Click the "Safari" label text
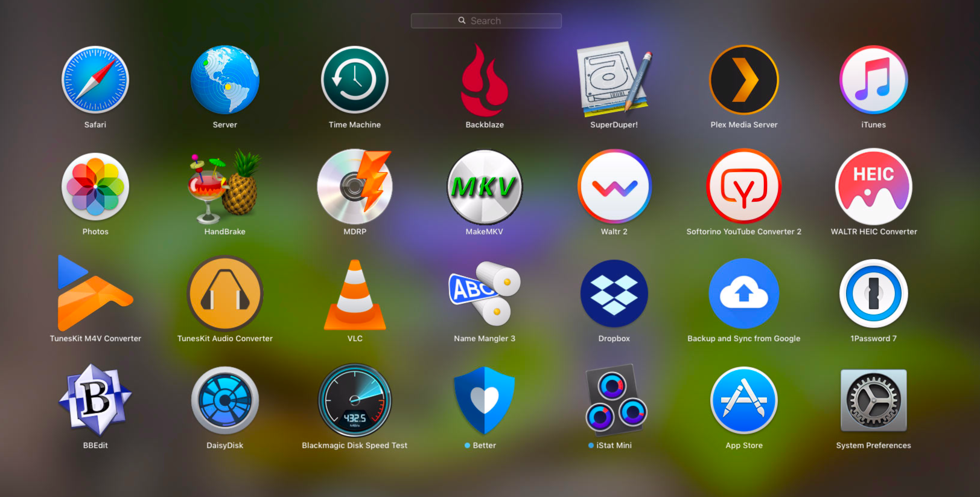 click(x=95, y=125)
